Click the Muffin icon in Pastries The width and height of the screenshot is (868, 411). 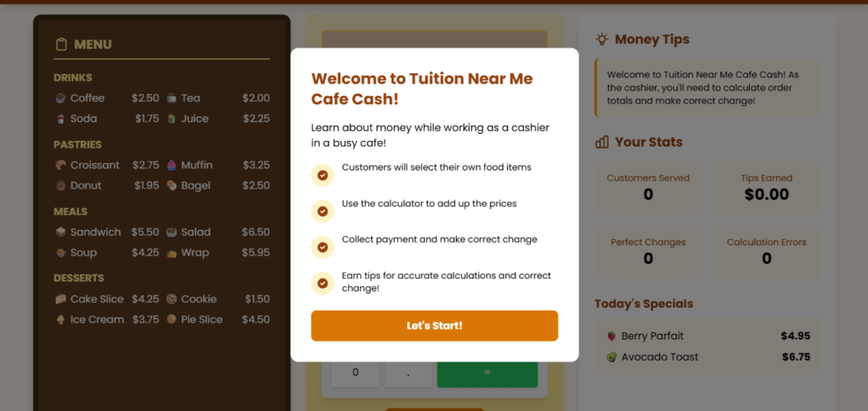click(171, 165)
